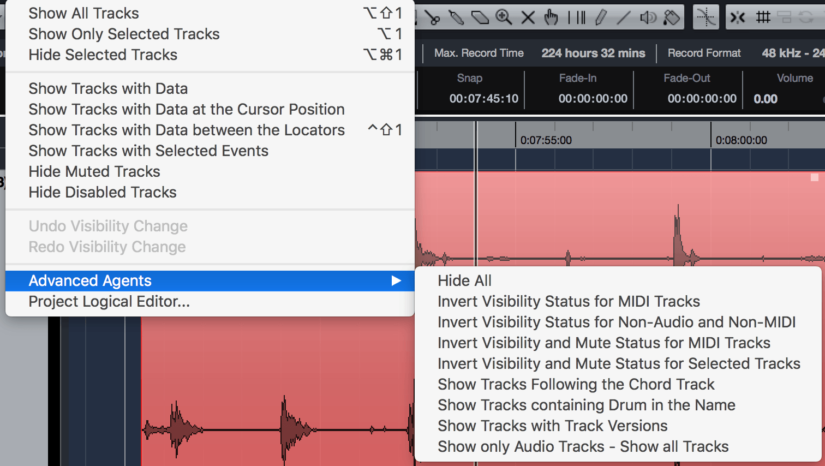Choose Show Only Selected Tracks

pos(210,34)
